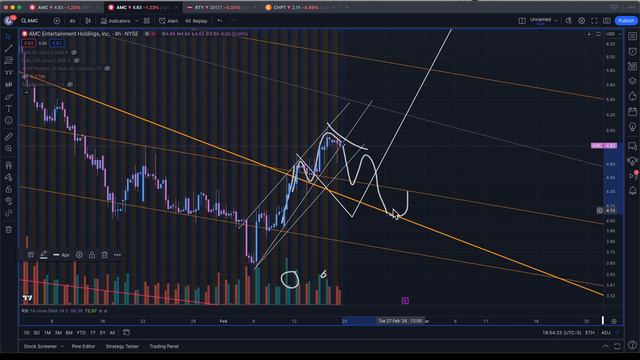The width and height of the screenshot is (640, 360).
Task: Create an Alert from top toolbar
Action: point(169,21)
